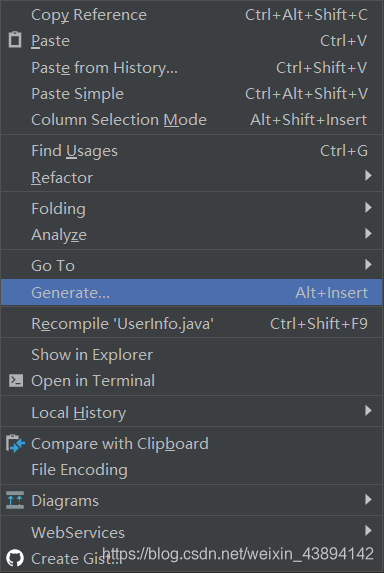The height and width of the screenshot is (573, 384).
Task: Expand the Local History submenu arrow
Action: click(x=368, y=411)
